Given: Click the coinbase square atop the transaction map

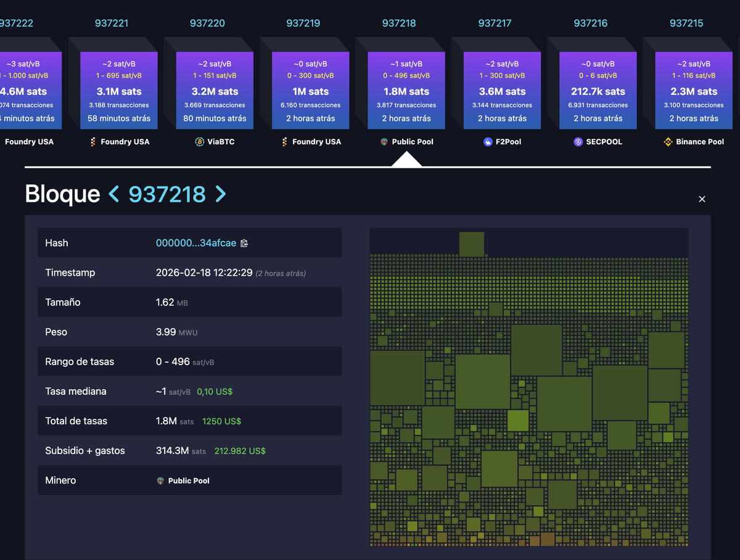Looking at the screenshot, I should [x=472, y=244].
